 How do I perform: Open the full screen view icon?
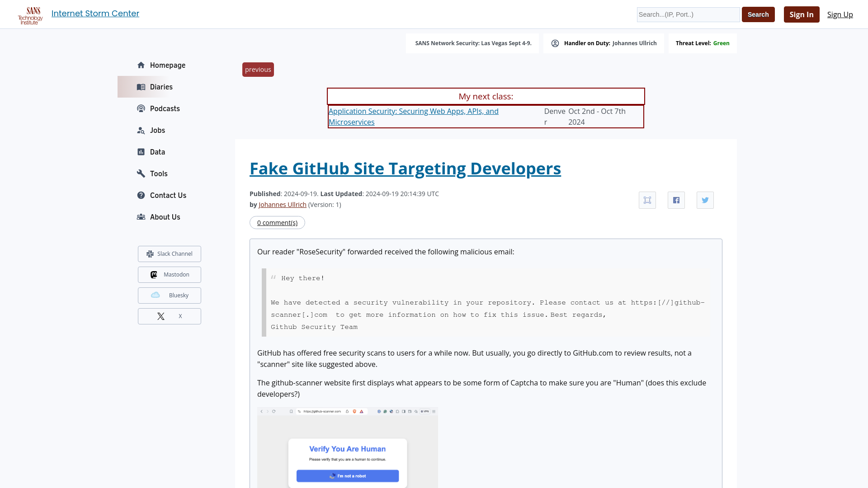pyautogui.click(x=647, y=200)
